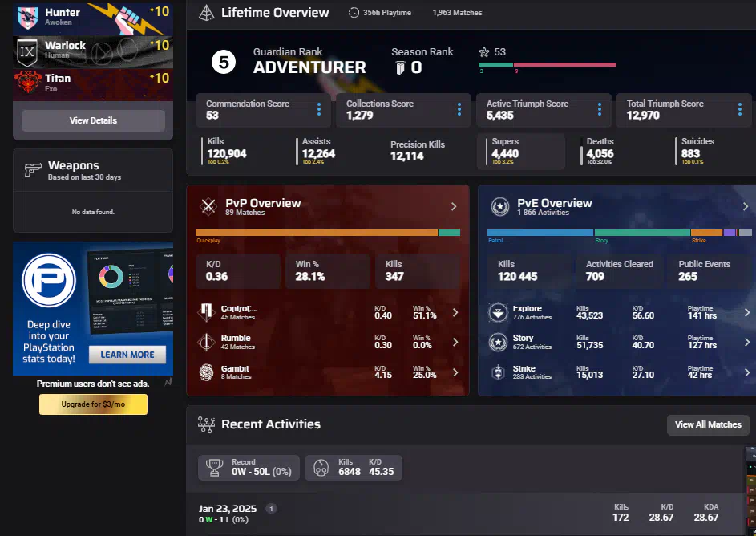
Task: Open Collections Score three-dot menu
Action: pyautogui.click(x=459, y=109)
